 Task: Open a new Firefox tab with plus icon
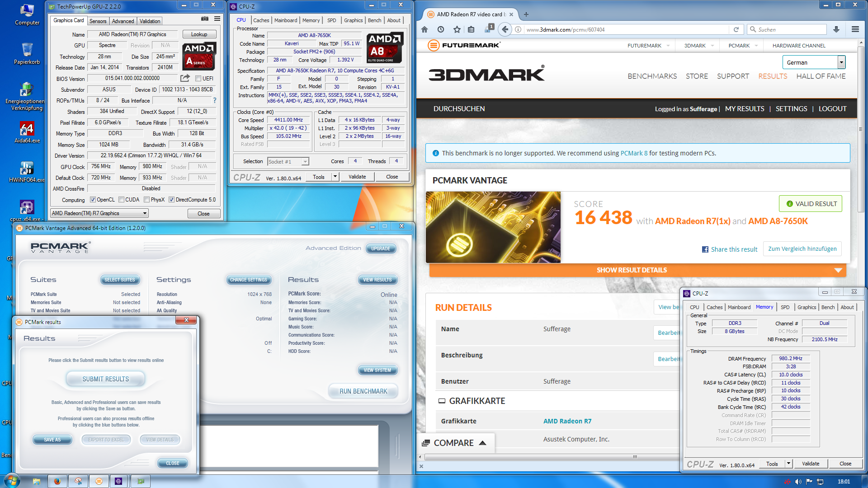tap(526, 14)
